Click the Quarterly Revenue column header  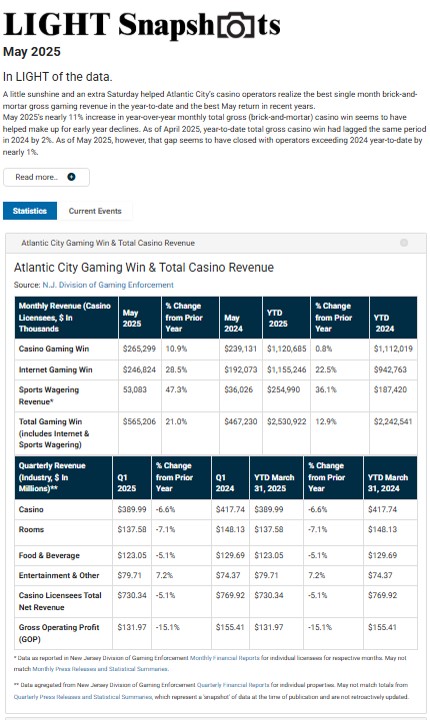[63, 477]
